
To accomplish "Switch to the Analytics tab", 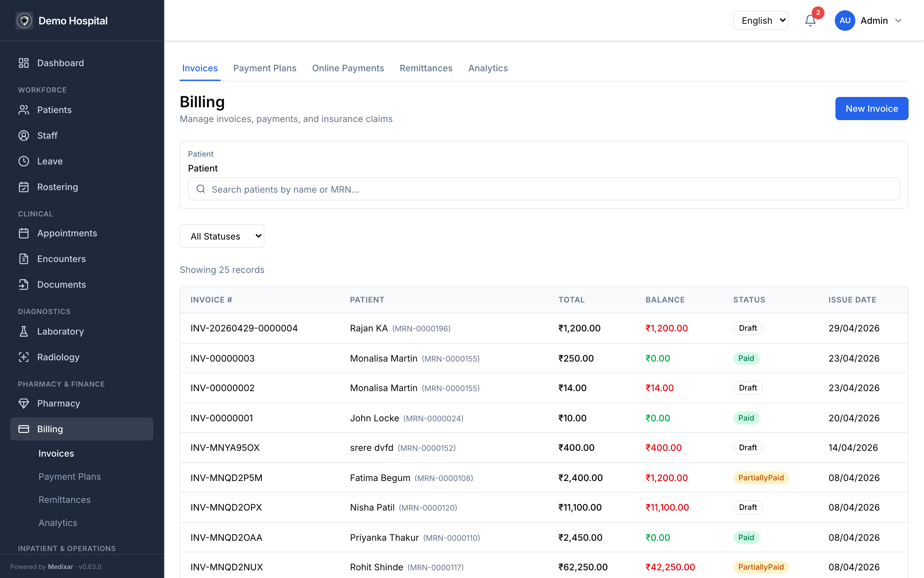I will coord(488,68).
